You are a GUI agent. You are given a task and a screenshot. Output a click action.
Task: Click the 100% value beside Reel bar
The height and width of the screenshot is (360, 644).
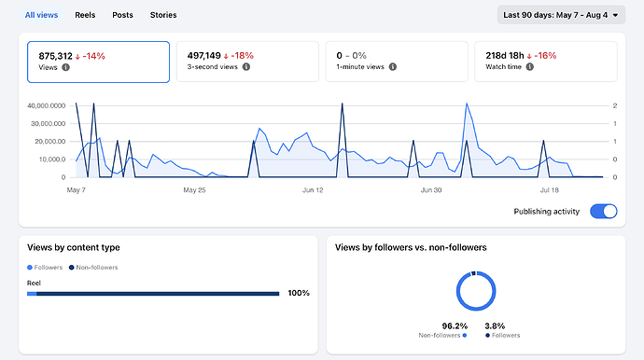click(299, 293)
